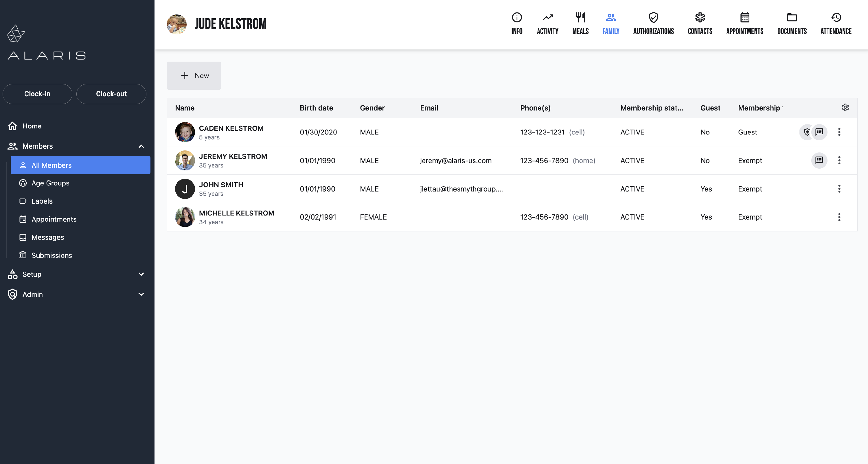This screenshot has height=464, width=868.
Task: Expand the Setup sidebar section
Action: coord(141,274)
